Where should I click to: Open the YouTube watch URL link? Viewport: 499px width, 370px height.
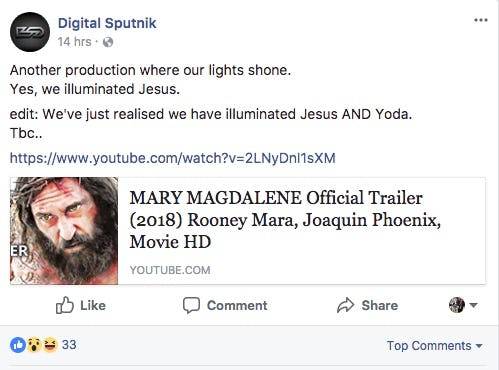pyautogui.click(x=173, y=158)
